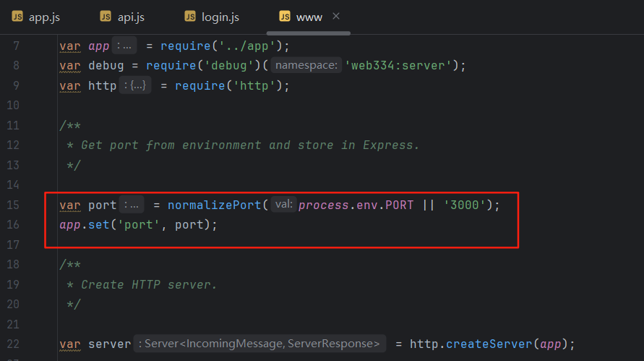Click the 'val:' parameter hint
The image size is (644, 361).
tap(284, 204)
